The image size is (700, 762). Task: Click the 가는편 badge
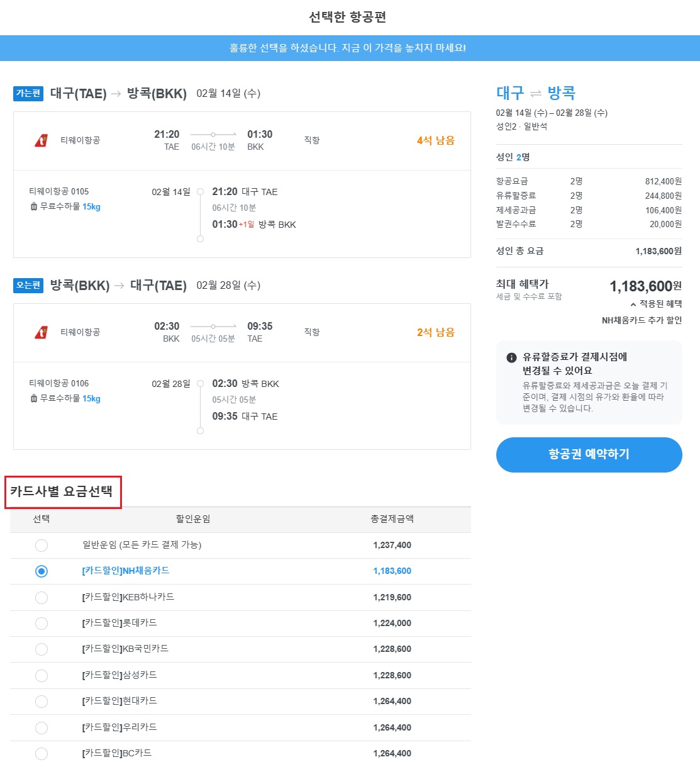(28, 94)
